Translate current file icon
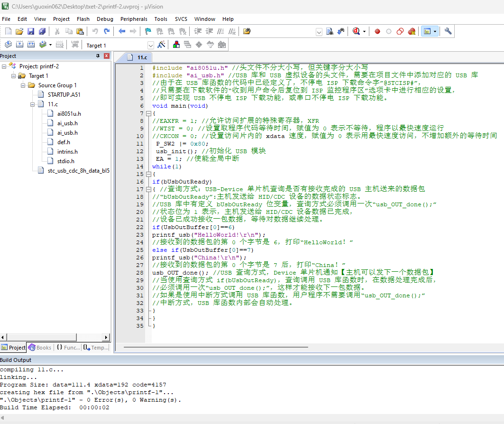Viewport: 504px width, 424px height. pos(9,45)
